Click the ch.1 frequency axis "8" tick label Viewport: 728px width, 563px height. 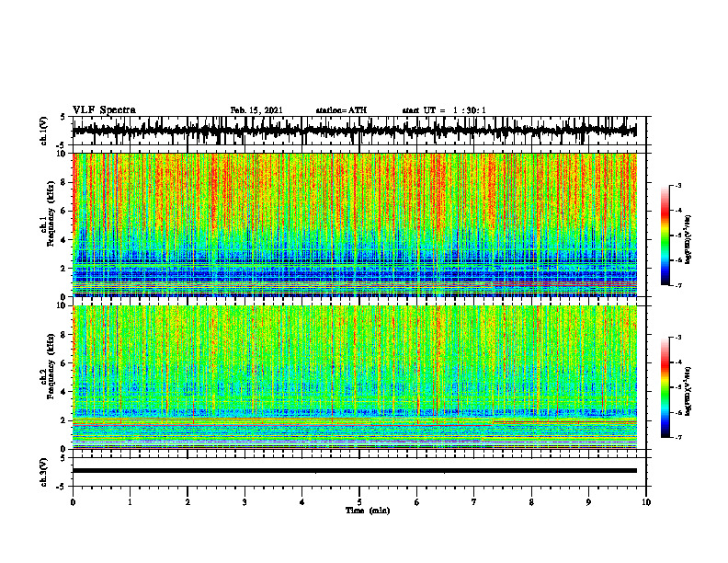(x=64, y=182)
